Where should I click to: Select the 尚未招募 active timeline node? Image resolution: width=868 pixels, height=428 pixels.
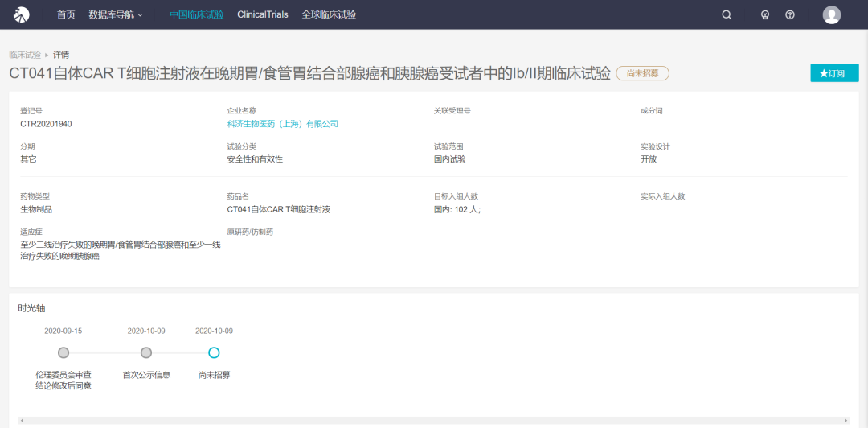click(x=215, y=352)
